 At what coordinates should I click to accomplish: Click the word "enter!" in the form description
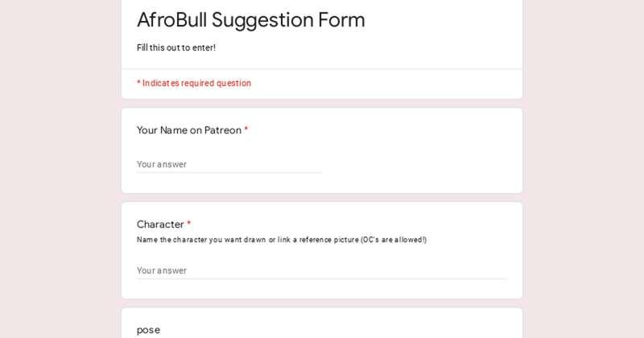click(x=204, y=47)
